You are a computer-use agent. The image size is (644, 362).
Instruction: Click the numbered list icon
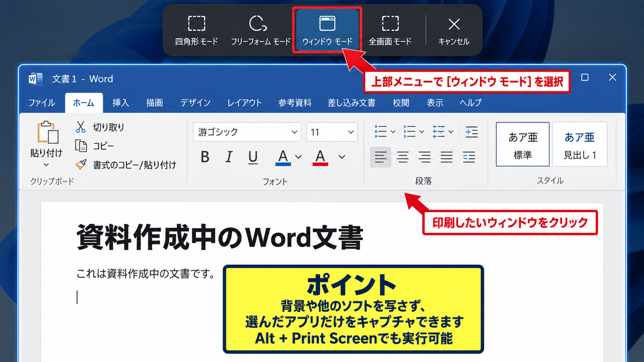[x=409, y=132]
